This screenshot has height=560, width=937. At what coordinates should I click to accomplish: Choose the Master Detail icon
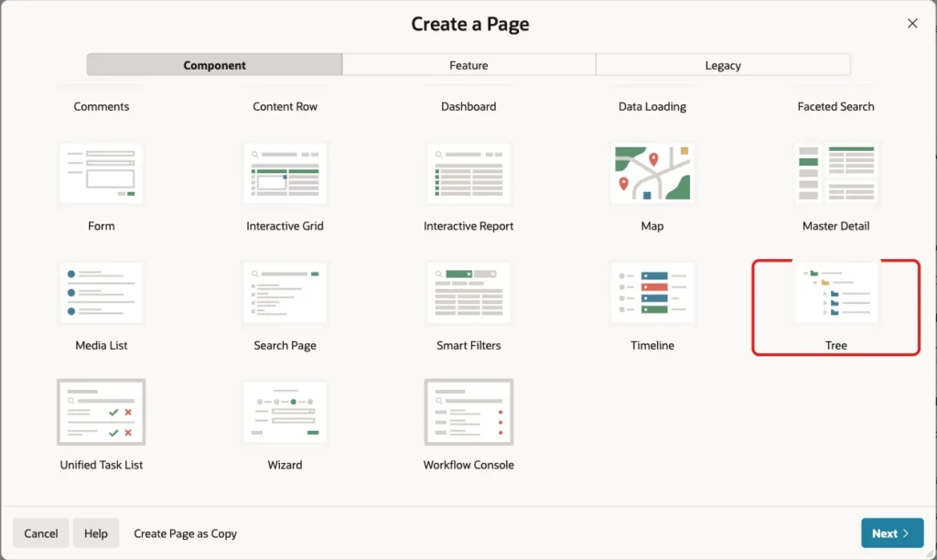click(x=836, y=173)
